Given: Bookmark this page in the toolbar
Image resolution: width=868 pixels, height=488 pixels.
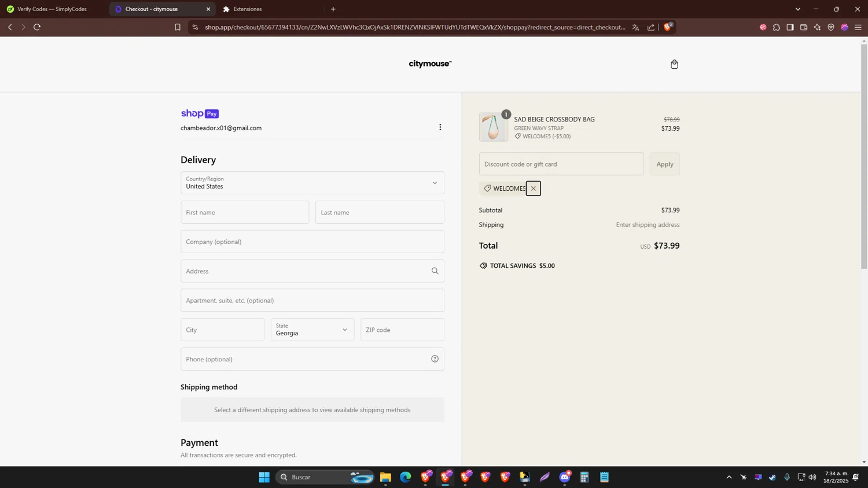Looking at the screenshot, I should pyautogui.click(x=178, y=27).
